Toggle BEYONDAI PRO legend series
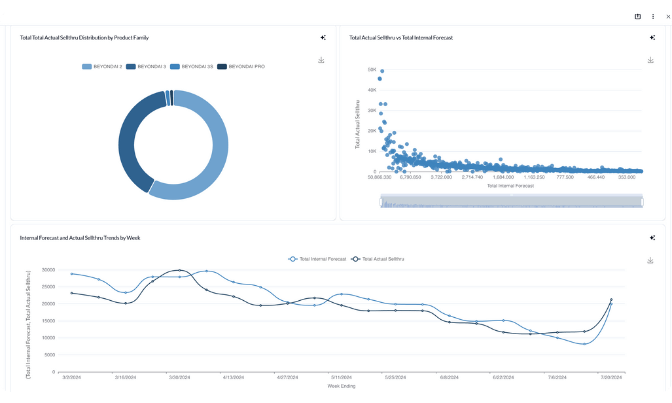The image size is (672, 403). 241,66
